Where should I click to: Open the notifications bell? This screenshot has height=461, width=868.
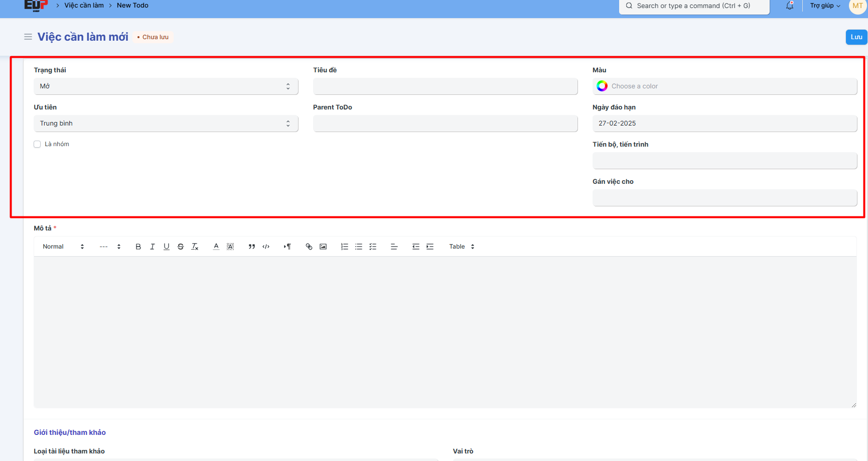790,6
